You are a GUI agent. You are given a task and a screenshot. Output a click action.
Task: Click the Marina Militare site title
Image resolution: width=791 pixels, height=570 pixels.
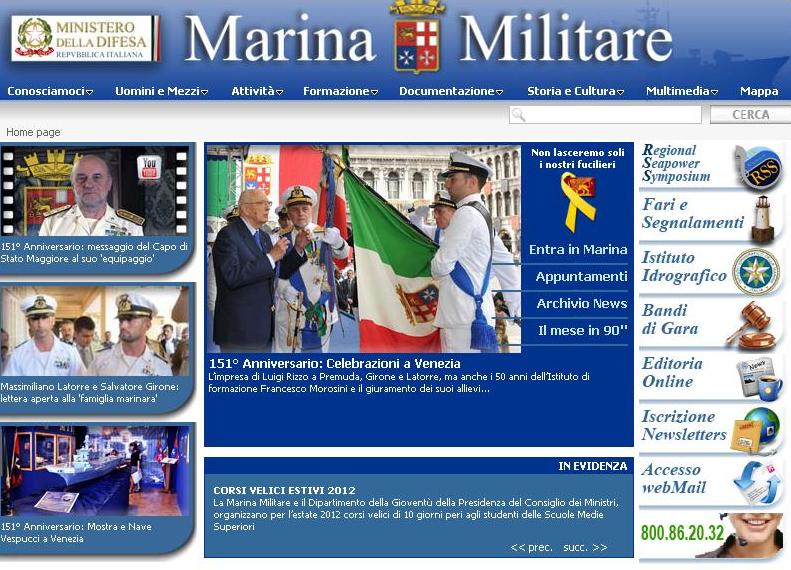point(428,38)
